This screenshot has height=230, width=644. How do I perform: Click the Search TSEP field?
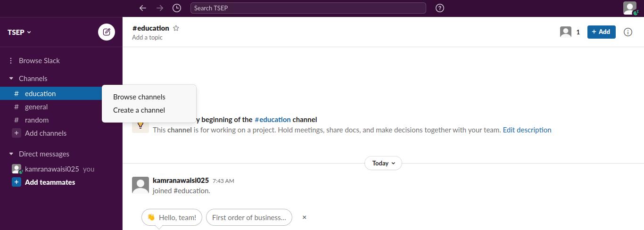coord(308,8)
